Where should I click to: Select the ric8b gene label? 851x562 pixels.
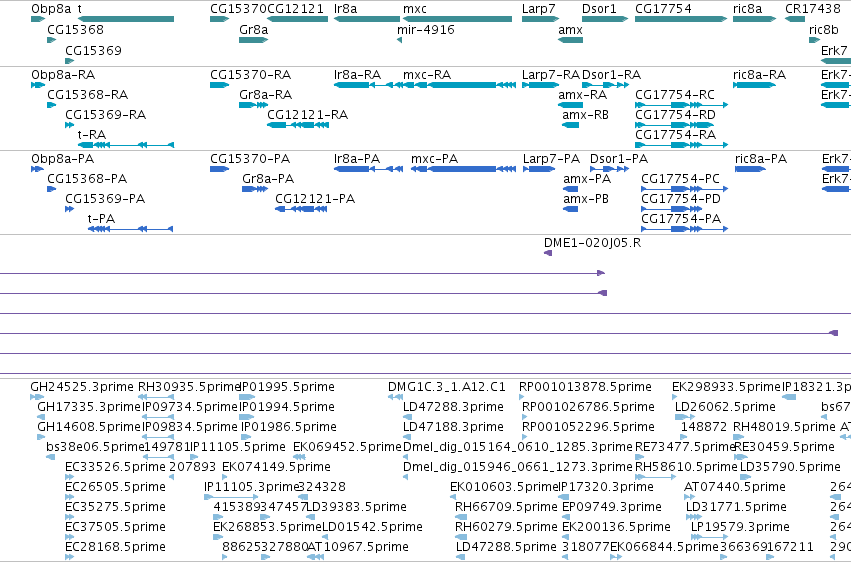coord(823,29)
